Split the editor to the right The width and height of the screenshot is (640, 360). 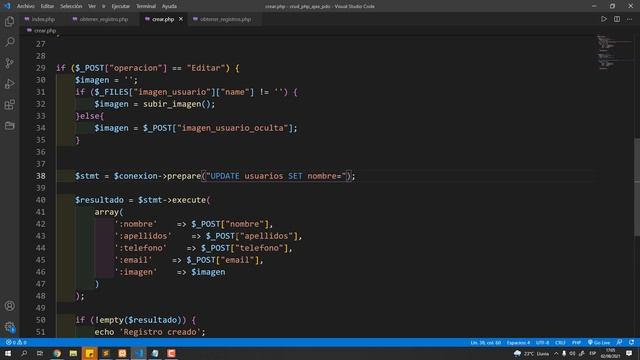coord(617,19)
